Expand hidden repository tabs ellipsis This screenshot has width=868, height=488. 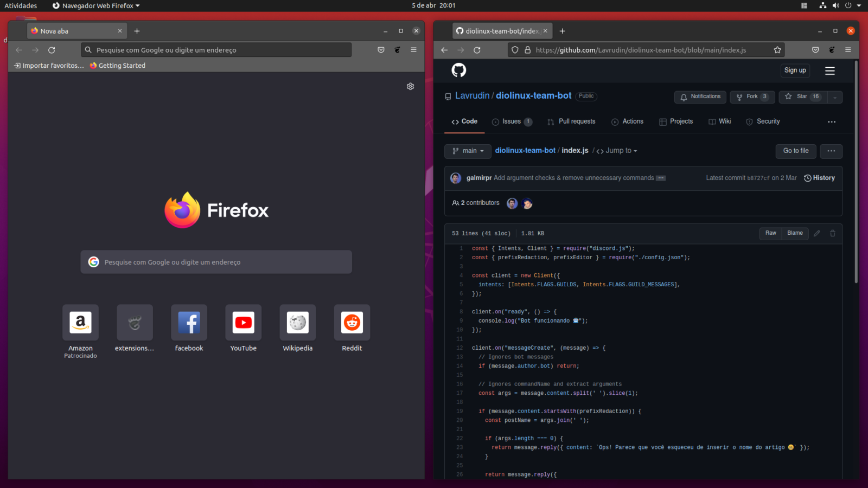pos(832,122)
